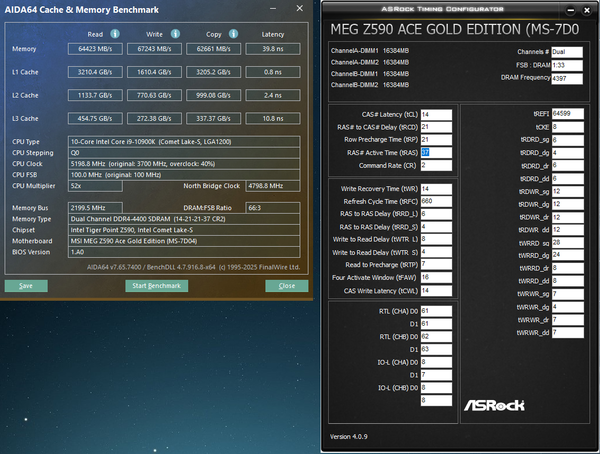
Task: Click the tRRD_L value field
Action: point(436,214)
